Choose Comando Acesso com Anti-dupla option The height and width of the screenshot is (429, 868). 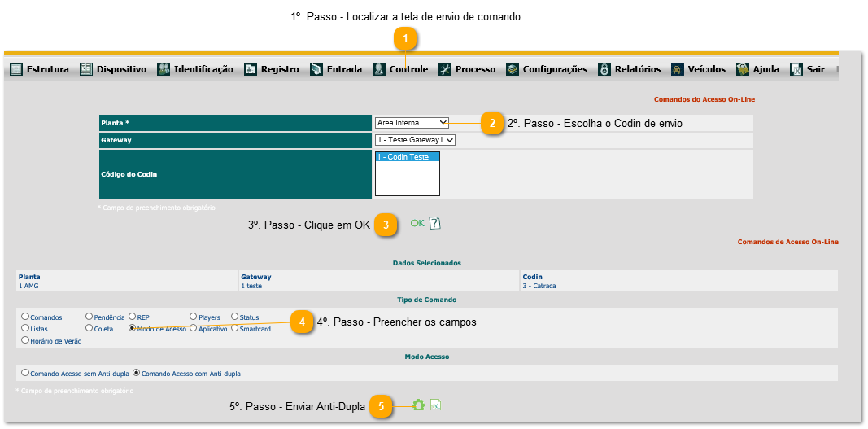point(136,373)
